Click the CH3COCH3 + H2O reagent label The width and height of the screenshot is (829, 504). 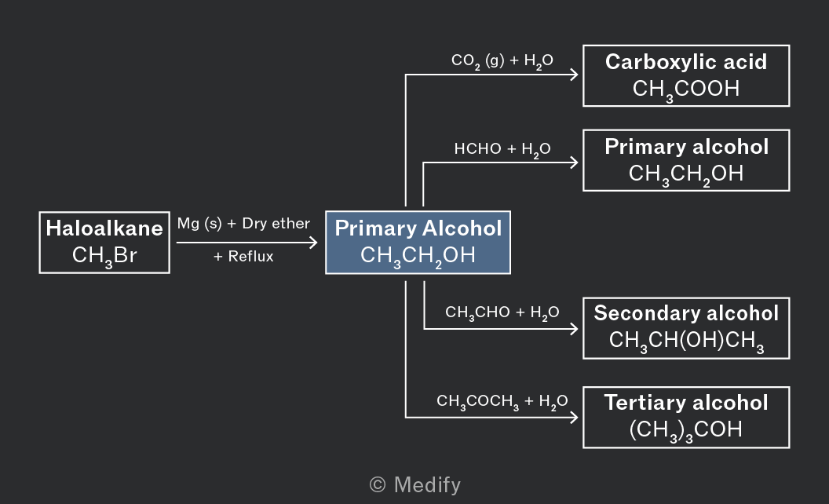502,401
